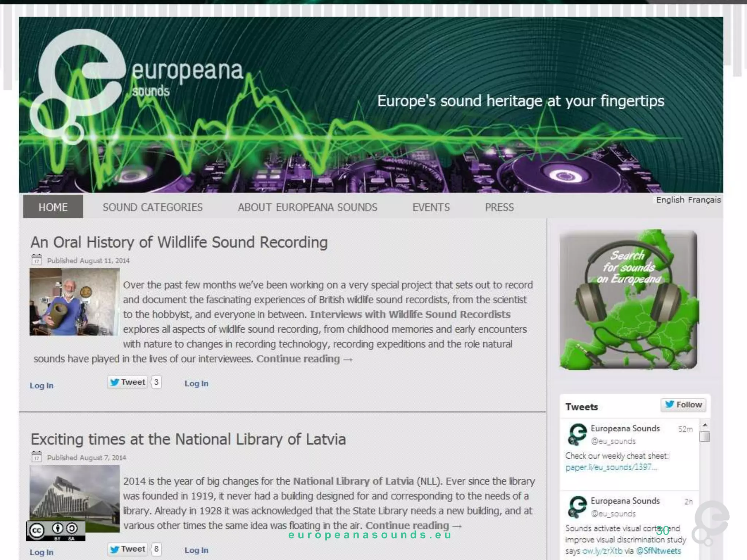Open Interviews with Wildlife Sound Recordists link
This screenshot has height=560, width=747.
click(410, 314)
